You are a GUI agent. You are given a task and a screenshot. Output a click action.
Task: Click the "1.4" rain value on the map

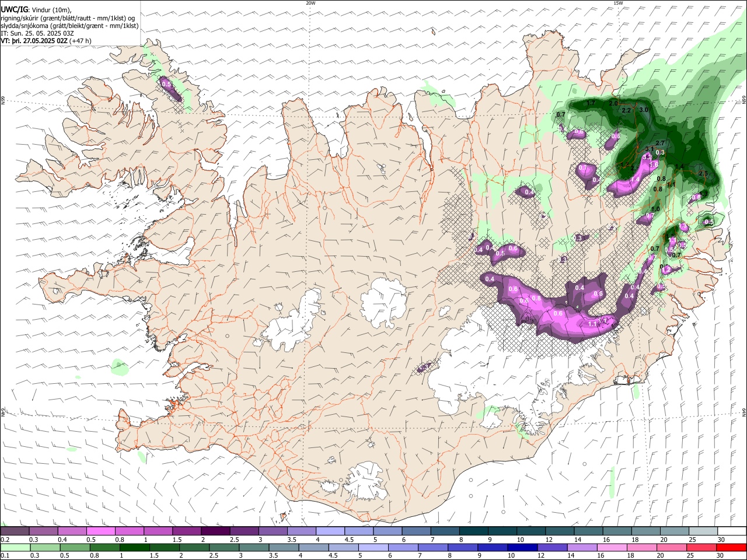point(679,167)
